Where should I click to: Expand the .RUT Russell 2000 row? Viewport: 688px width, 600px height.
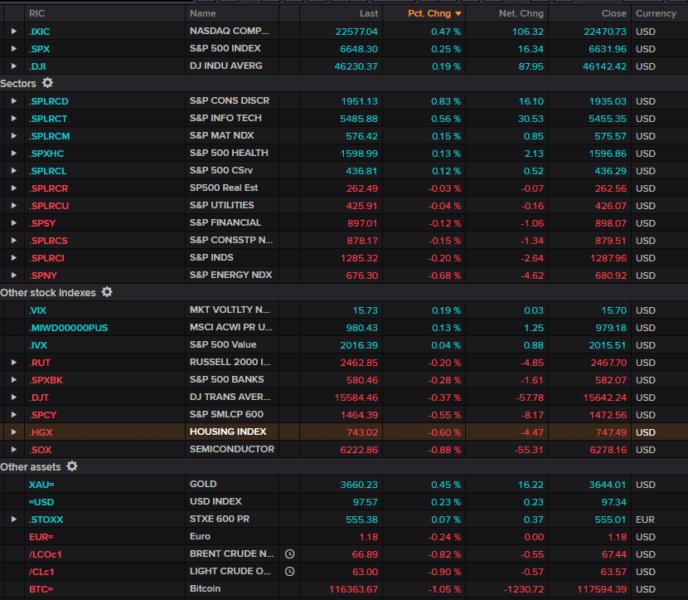pyautogui.click(x=14, y=363)
